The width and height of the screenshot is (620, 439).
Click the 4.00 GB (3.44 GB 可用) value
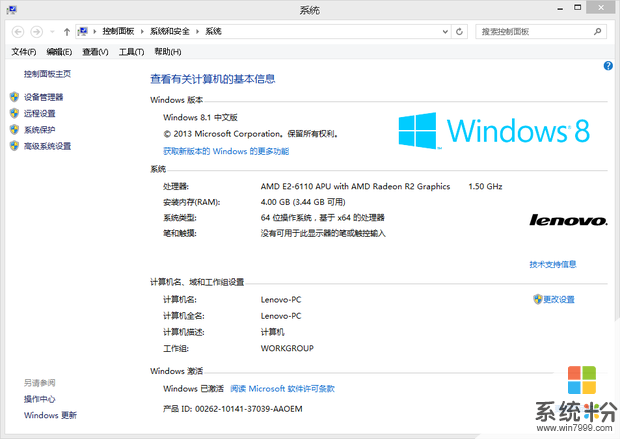pyautogui.click(x=303, y=202)
